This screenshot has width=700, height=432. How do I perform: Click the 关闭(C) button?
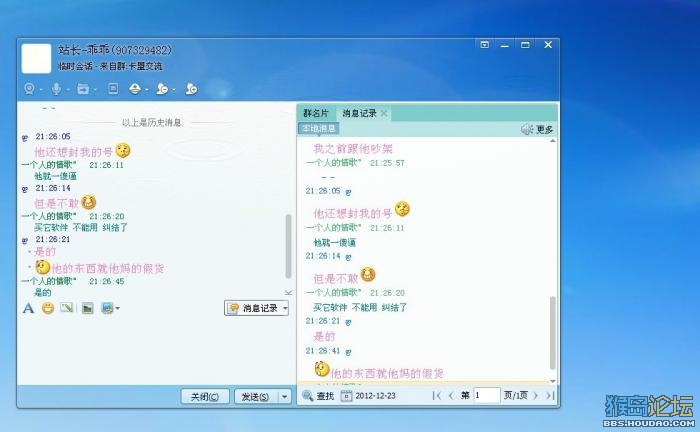[205, 396]
